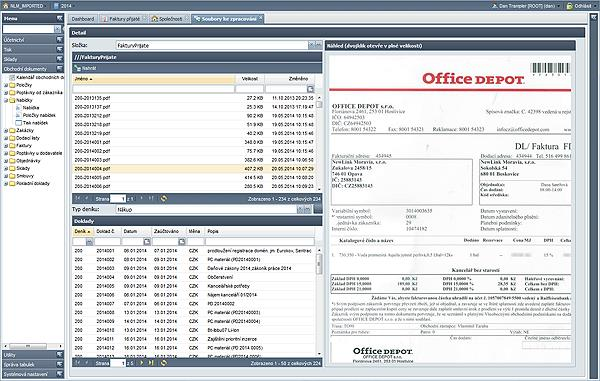Viewport: 600px width, 381px height.
Task: Expand the Položky folder
Action: pyautogui.click(x=6, y=85)
